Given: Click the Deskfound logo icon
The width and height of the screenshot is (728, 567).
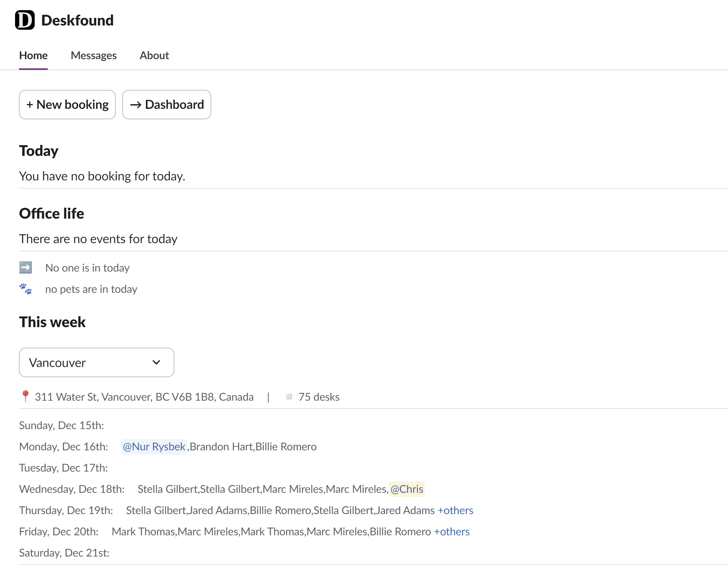Looking at the screenshot, I should tap(25, 20).
